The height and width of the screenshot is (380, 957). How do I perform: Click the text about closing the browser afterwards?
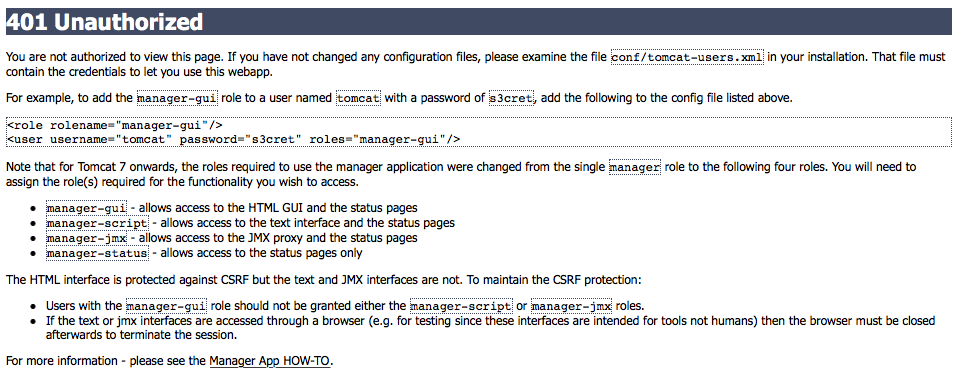pos(491,328)
